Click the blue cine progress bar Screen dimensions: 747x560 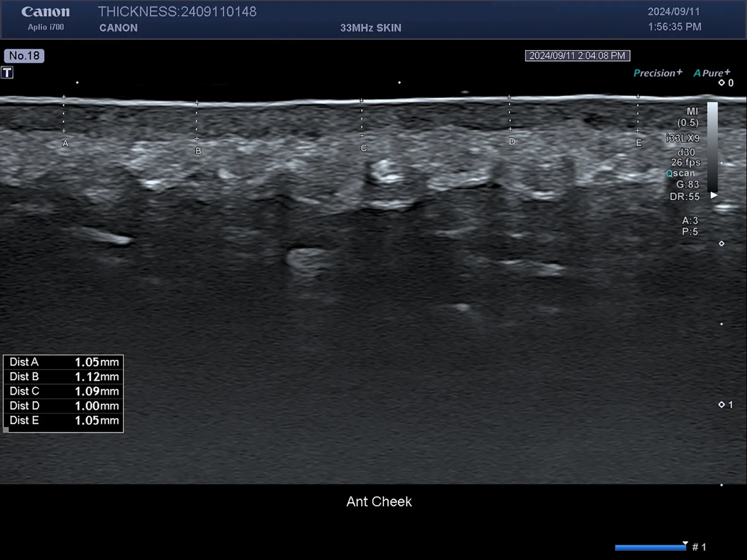point(651,547)
